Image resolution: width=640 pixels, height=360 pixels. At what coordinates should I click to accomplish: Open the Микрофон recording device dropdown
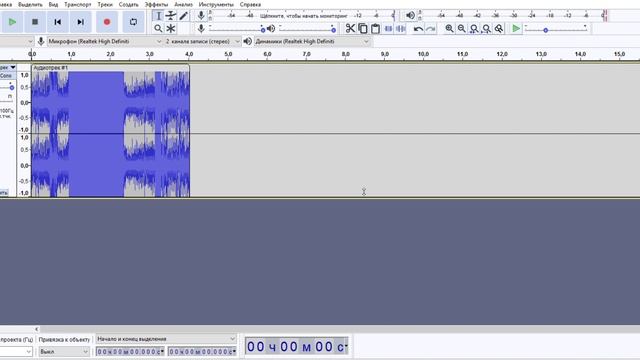coord(104,41)
